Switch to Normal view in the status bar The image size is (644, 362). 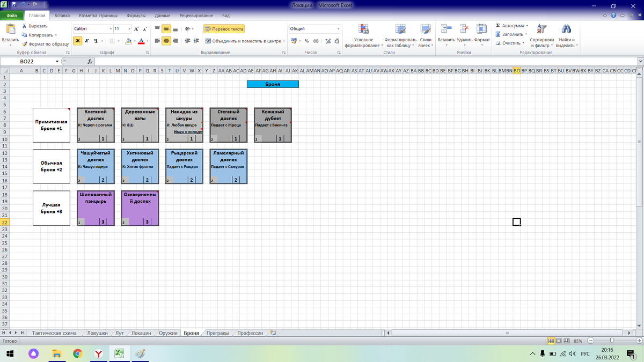pyautogui.click(x=551, y=341)
